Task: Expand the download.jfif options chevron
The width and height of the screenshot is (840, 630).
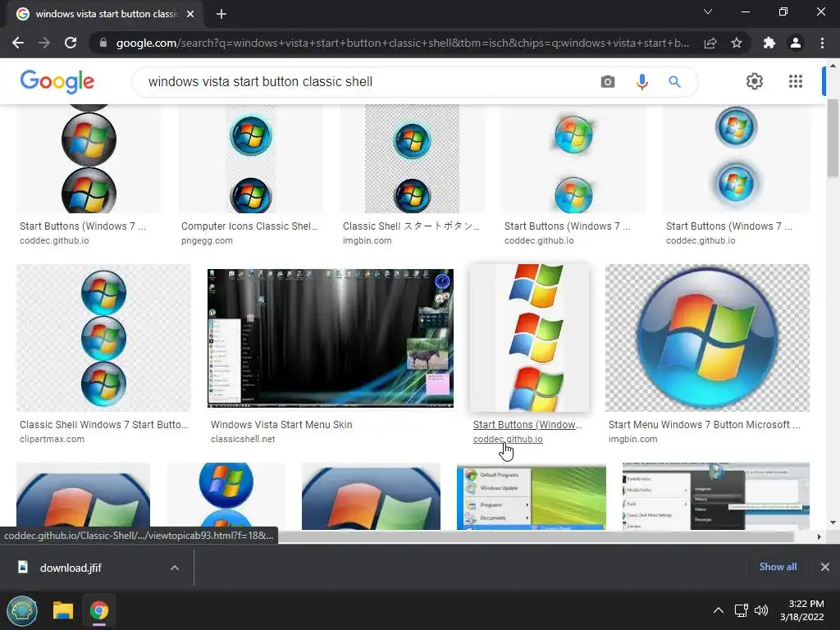Action: click(175, 568)
